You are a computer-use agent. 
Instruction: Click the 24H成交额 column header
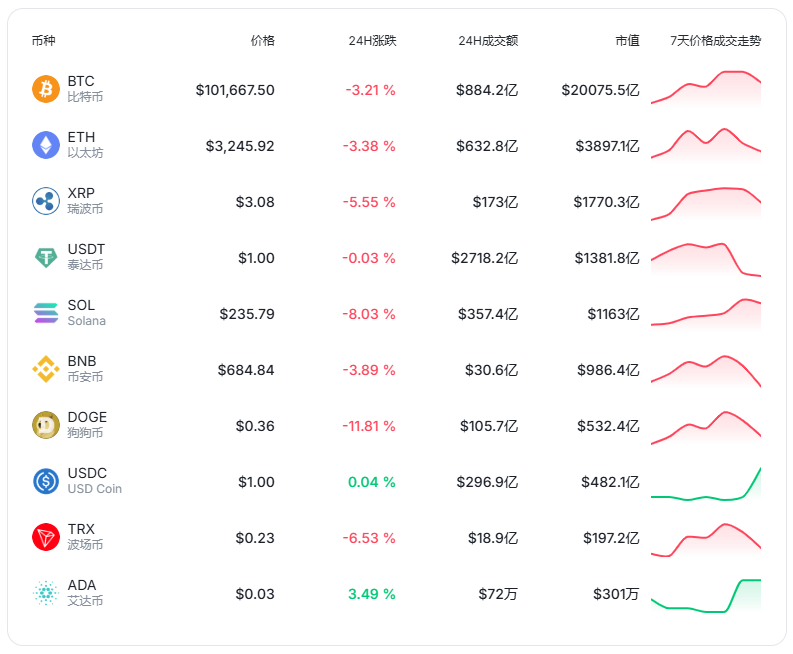click(x=488, y=41)
